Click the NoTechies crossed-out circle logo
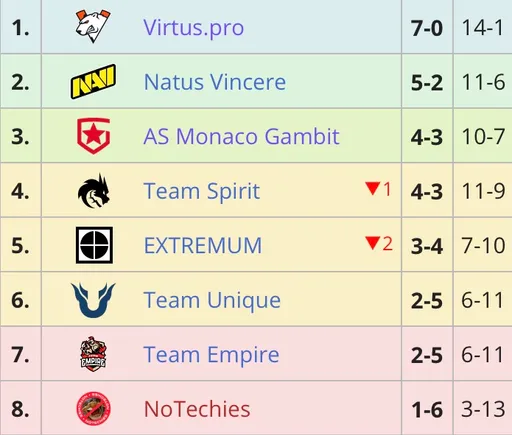The image size is (512, 435). (x=93, y=409)
